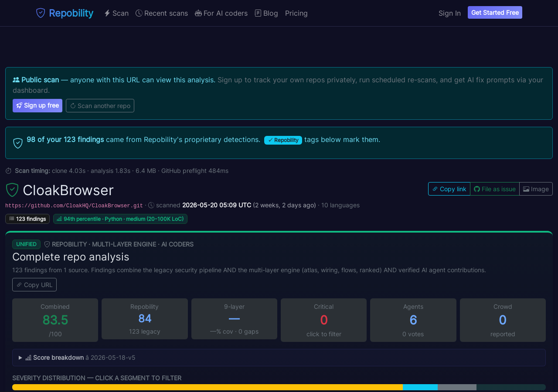Filter by the gray severity segment
This screenshot has height=392, width=558.
click(457, 387)
